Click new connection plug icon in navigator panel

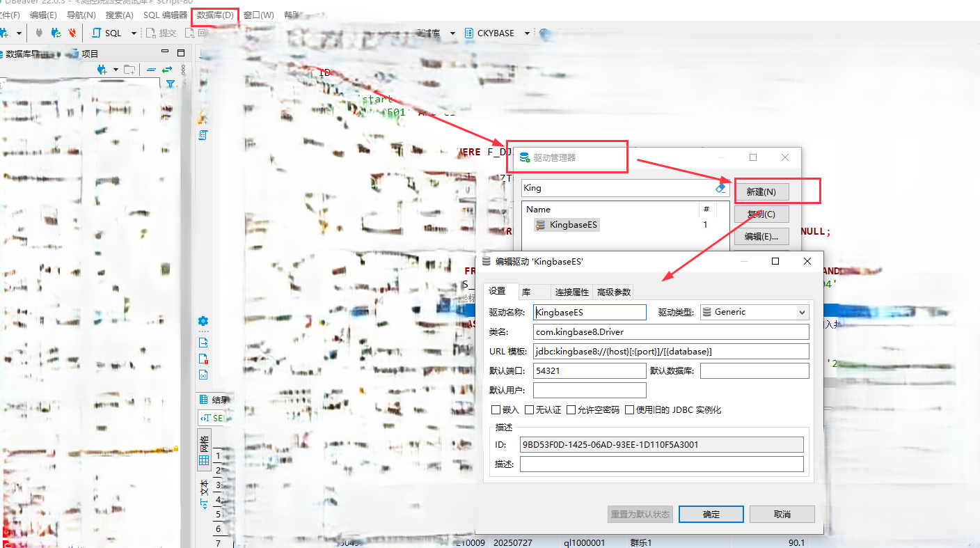pyautogui.click(x=102, y=70)
